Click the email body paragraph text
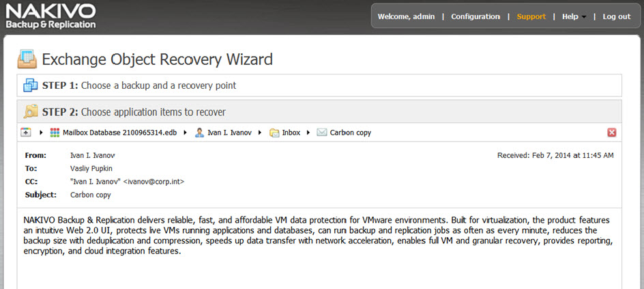The image size is (644, 289). (319, 236)
